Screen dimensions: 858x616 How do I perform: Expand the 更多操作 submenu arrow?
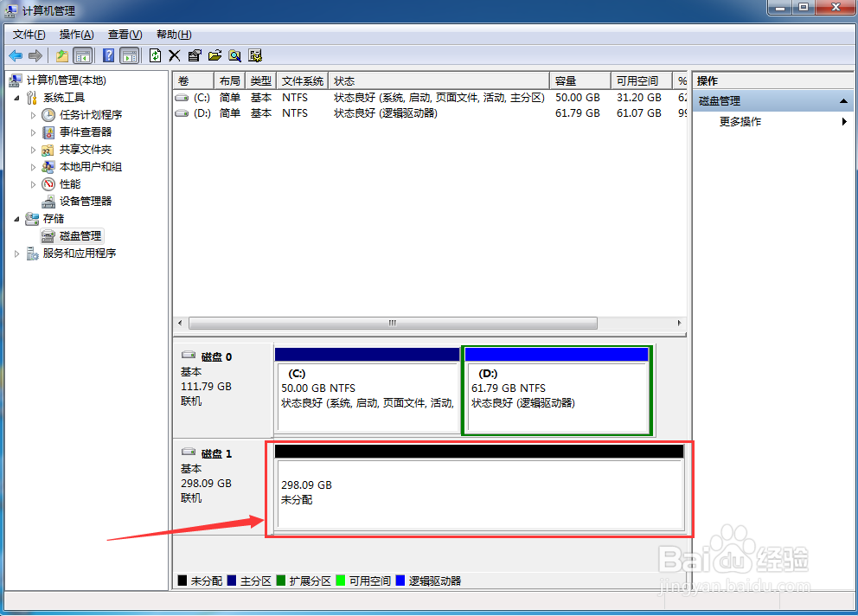click(845, 122)
